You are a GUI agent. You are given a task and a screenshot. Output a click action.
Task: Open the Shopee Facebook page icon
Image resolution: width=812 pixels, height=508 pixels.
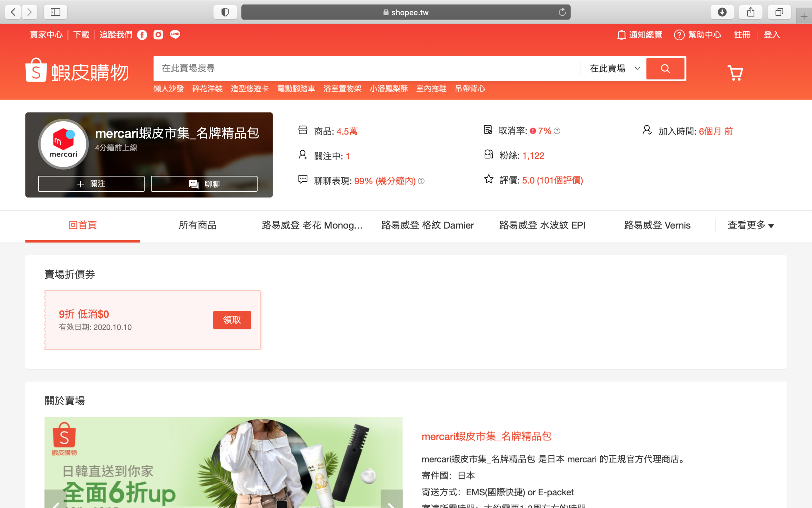(142, 34)
